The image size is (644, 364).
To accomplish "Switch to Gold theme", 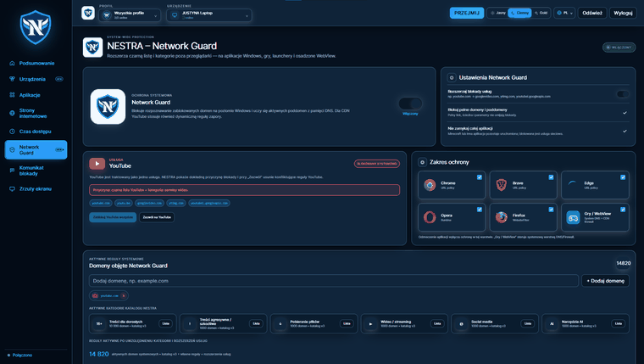I will coord(541,13).
